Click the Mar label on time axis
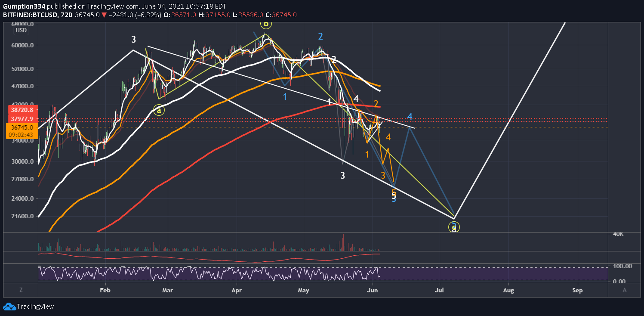 pyautogui.click(x=168, y=290)
